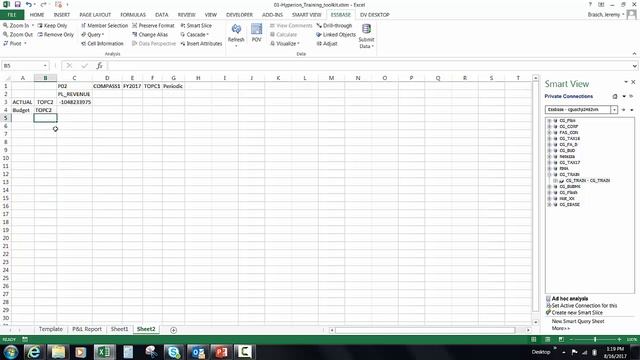
Task: Click New Smart Query Sheet link
Action: click(x=578, y=321)
